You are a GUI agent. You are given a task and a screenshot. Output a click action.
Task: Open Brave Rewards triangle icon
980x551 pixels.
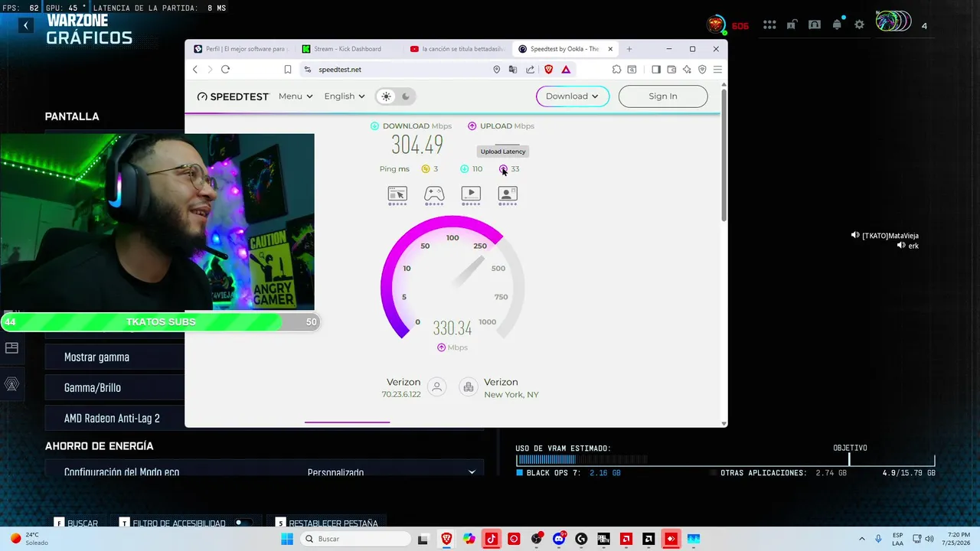(566, 70)
